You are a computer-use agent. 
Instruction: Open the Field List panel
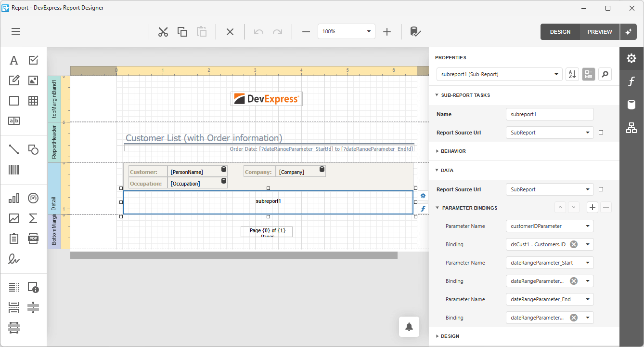[631, 105]
